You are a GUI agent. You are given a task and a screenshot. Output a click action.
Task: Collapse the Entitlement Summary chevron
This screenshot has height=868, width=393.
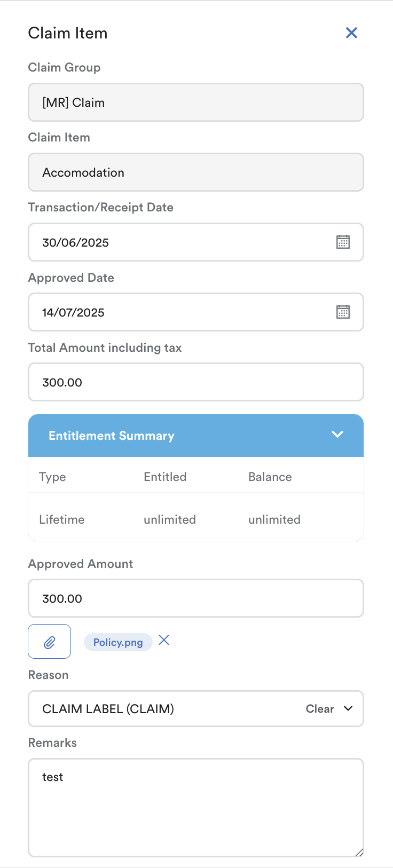tap(337, 435)
